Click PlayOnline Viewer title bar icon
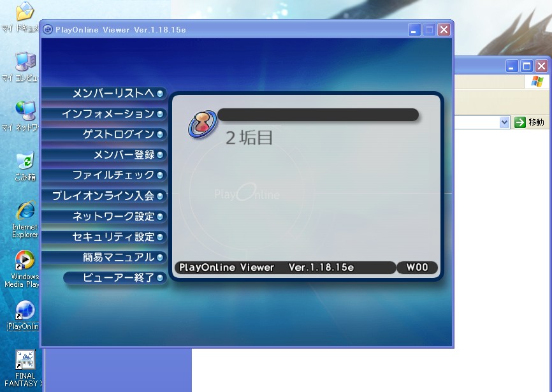Viewport: 552px width, 392px height. pos(48,29)
